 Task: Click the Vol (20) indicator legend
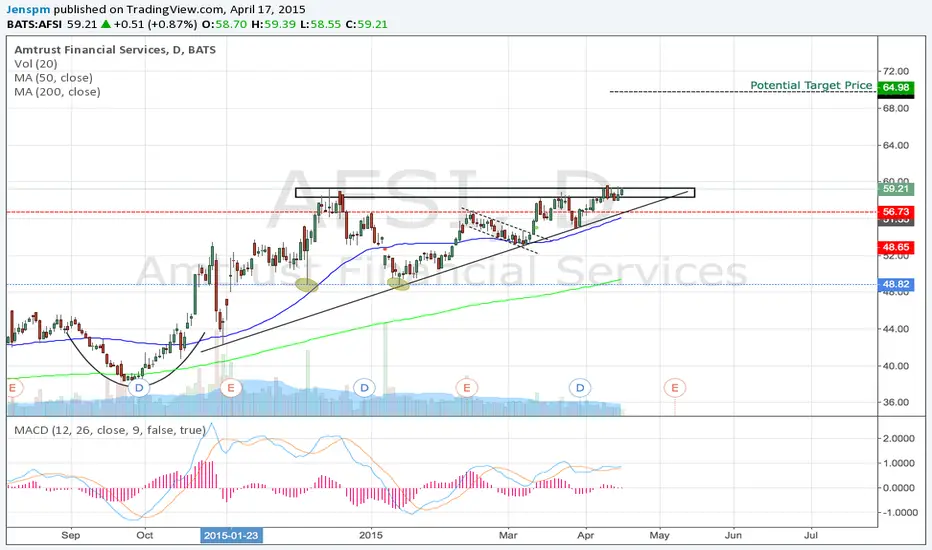point(36,64)
